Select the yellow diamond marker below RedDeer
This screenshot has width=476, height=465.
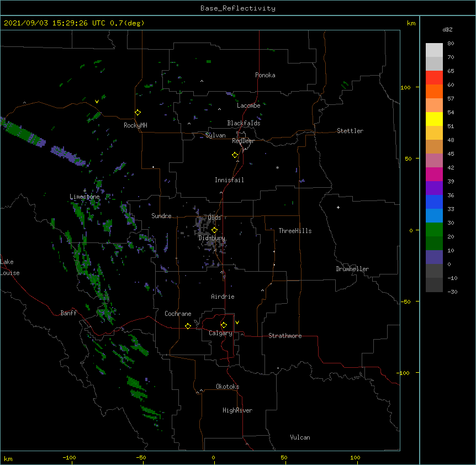(235, 155)
